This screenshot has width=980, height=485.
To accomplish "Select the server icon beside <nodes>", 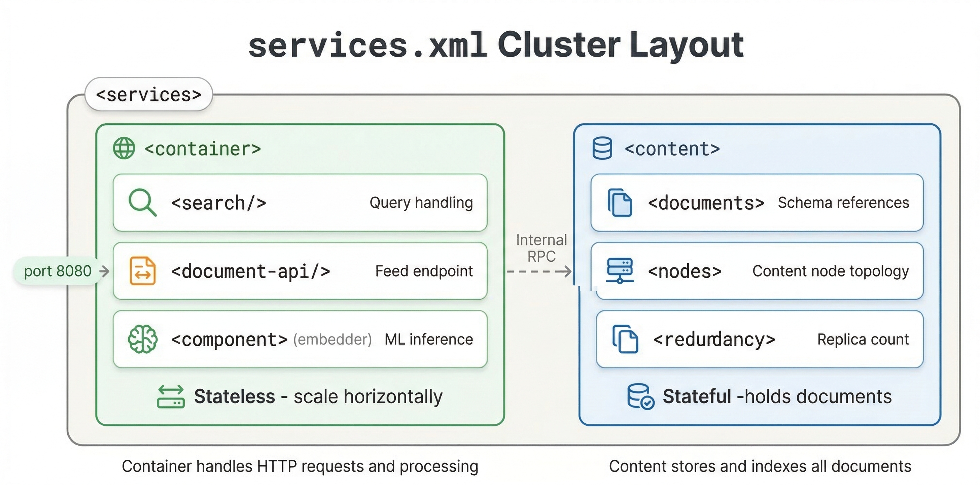I will [620, 271].
